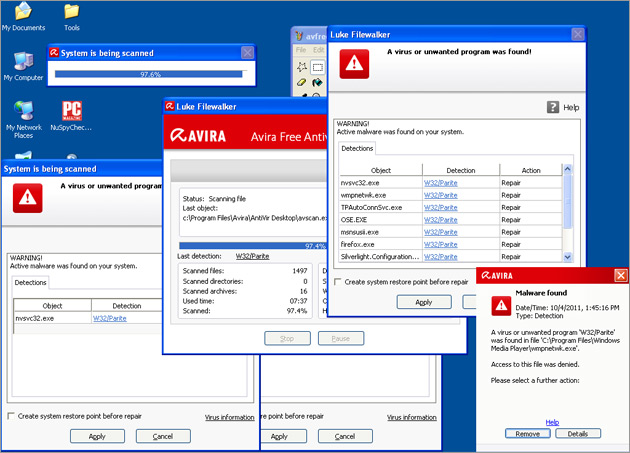Open W32/Parite link for wmpnetwk.exe row

441,195
